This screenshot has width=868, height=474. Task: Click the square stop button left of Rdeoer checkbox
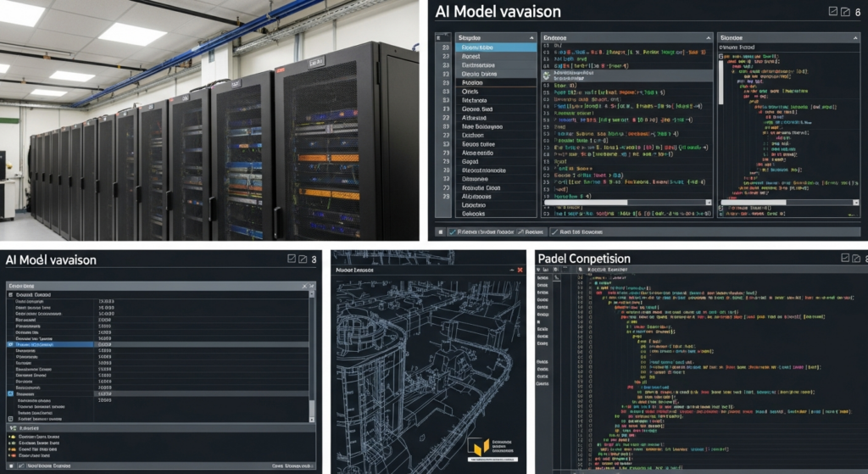click(x=441, y=232)
